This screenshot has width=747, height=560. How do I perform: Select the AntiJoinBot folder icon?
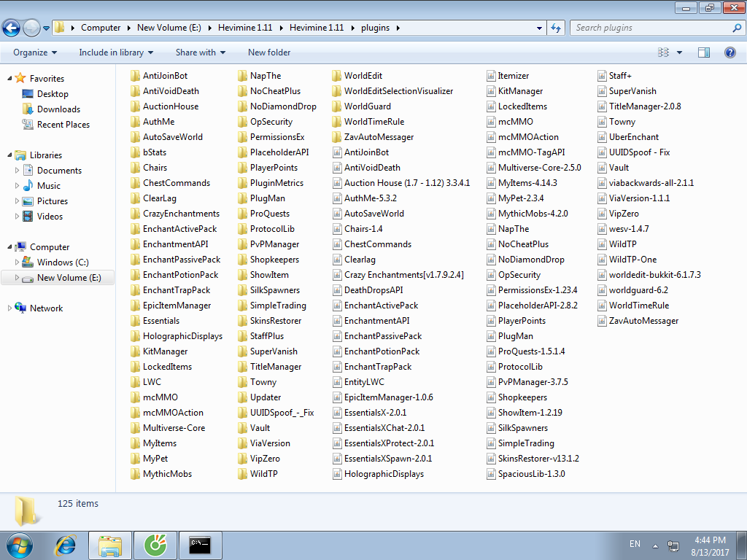point(135,76)
